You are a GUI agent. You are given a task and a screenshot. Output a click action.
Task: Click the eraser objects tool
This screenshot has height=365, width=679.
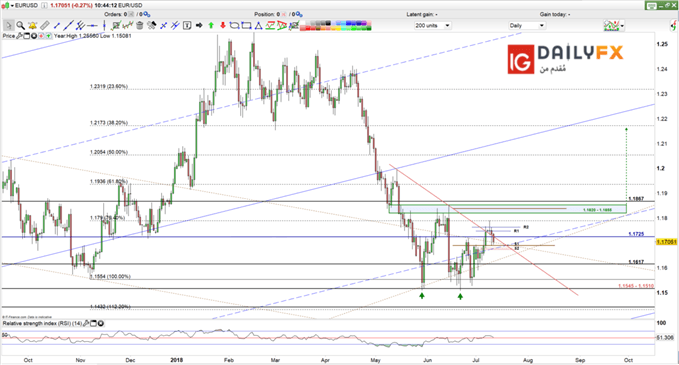click(151, 26)
